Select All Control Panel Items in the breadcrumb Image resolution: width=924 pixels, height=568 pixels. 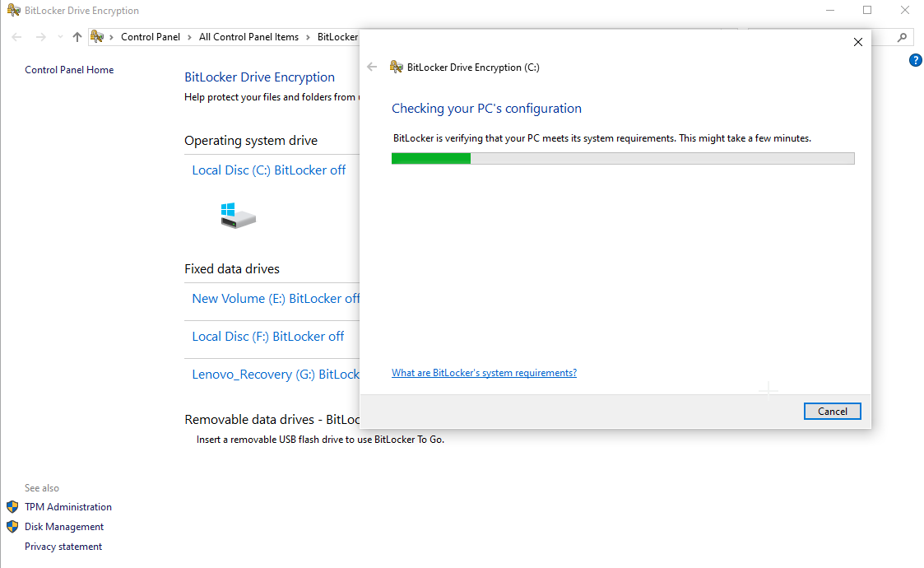click(248, 36)
